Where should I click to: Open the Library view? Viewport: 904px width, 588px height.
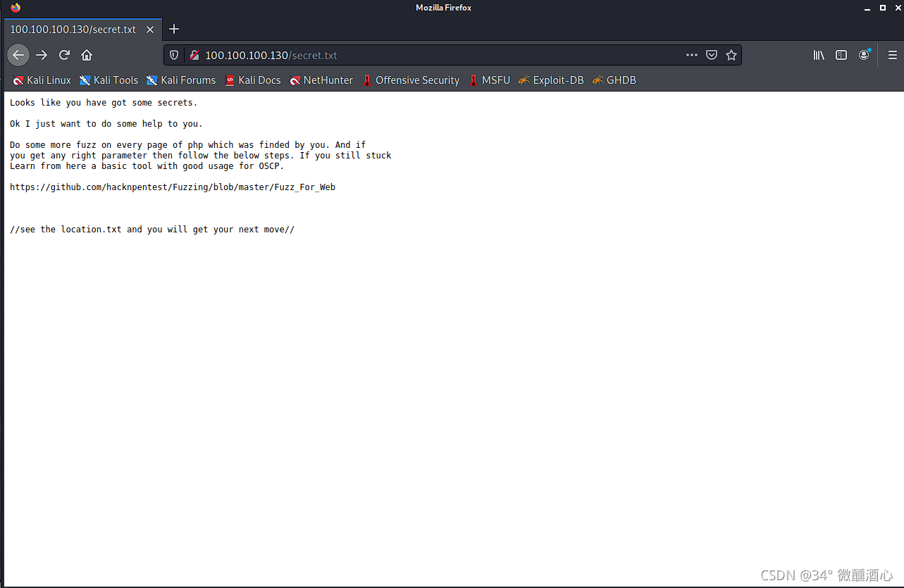click(819, 55)
